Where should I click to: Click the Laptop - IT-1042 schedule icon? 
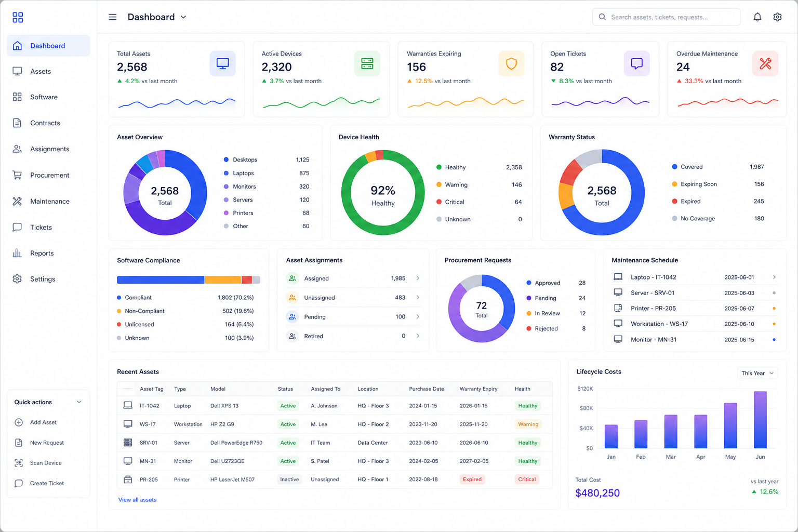pyautogui.click(x=618, y=277)
